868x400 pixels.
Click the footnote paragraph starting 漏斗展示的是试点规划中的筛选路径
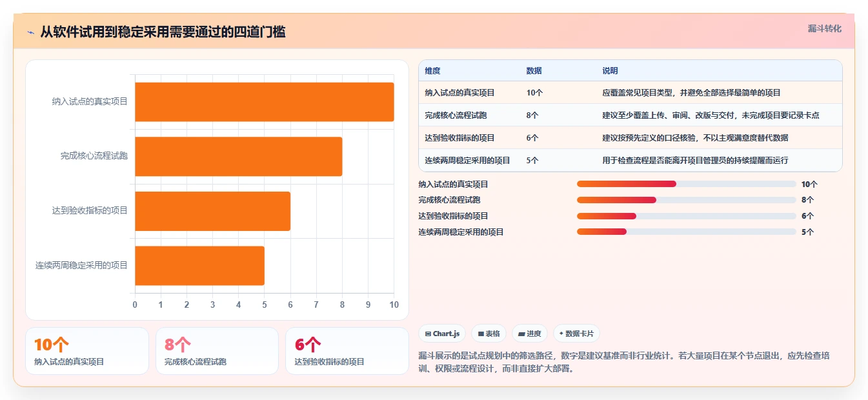coord(624,363)
